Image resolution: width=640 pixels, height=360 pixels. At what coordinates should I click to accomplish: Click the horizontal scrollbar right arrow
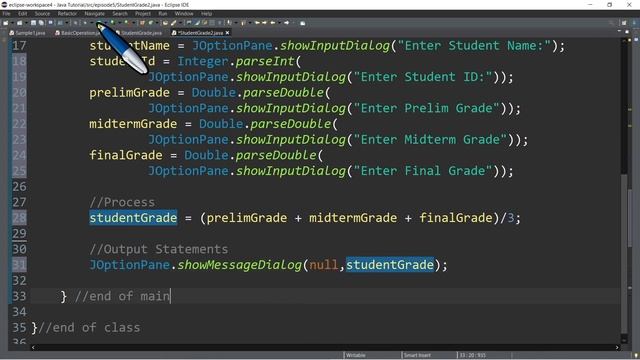coord(617,347)
